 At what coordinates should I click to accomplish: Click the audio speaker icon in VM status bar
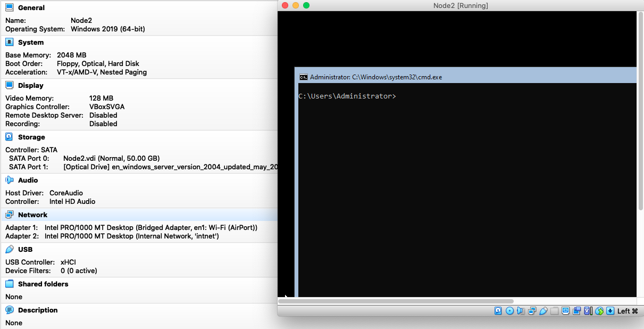coord(521,311)
